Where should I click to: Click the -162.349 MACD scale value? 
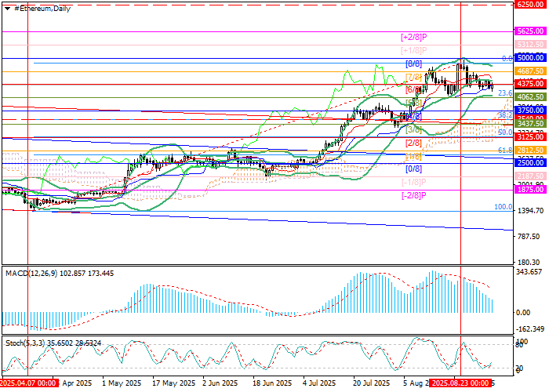[530, 329]
